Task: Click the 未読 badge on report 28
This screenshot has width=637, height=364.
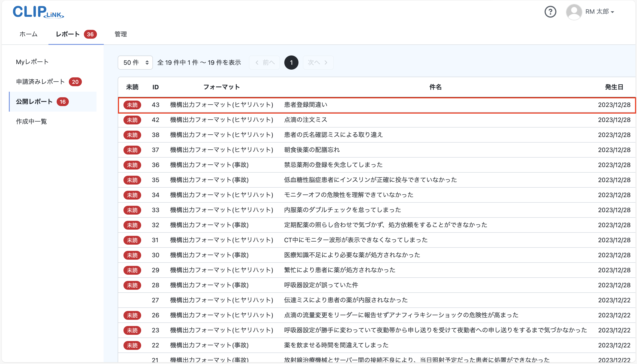Action: coord(132,285)
